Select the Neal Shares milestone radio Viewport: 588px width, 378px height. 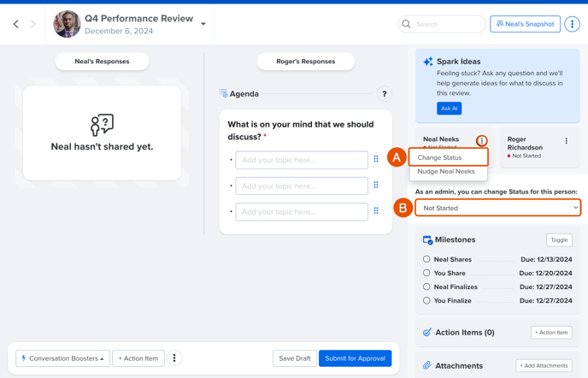click(426, 259)
